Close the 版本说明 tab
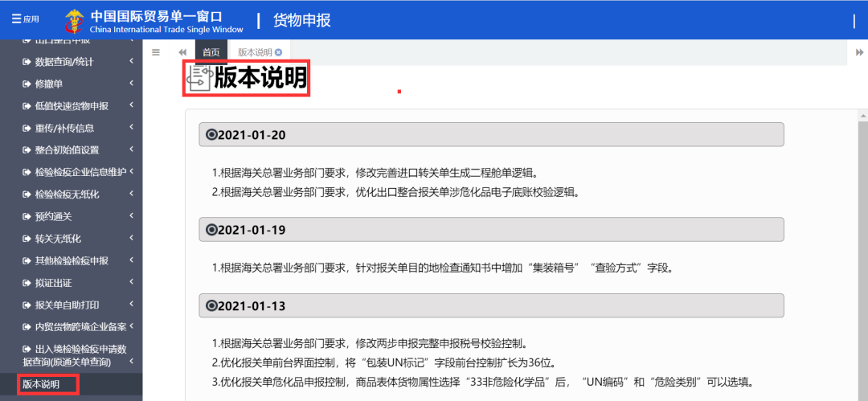Image resolution: width=868 pixels, height=401 pixels. (x=278, y=52)
